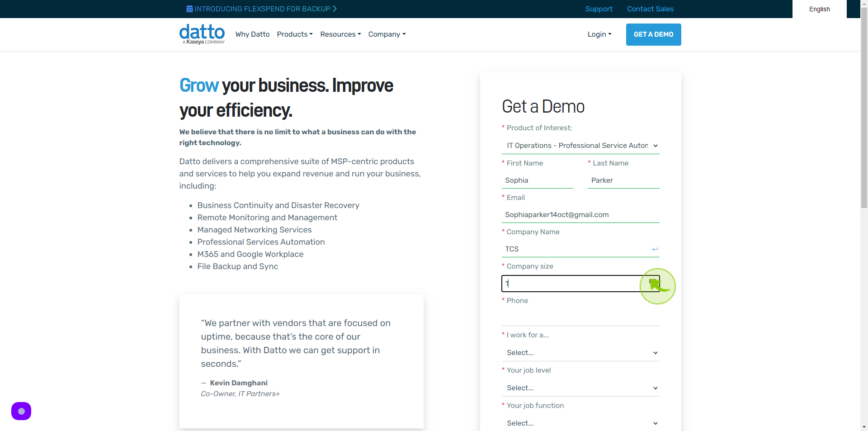Click the page vertical scrollbar thumb
The image size is (868, 431).
[864, 108]
